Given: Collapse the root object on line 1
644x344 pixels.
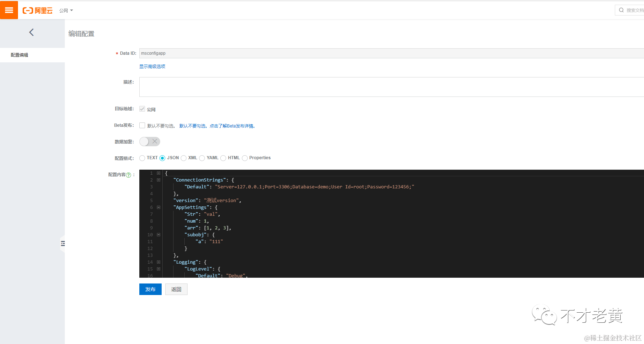Looking at the screenshot, I should [158, 173].
